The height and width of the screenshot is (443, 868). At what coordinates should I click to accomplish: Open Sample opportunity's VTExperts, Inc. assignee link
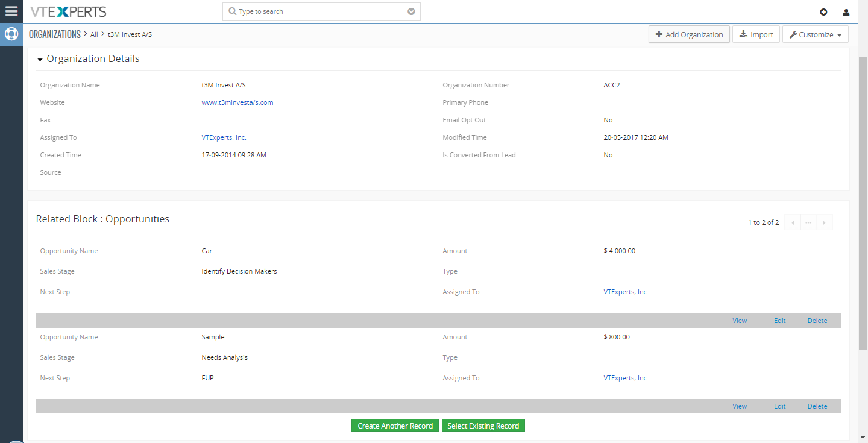tap(626, 378)
